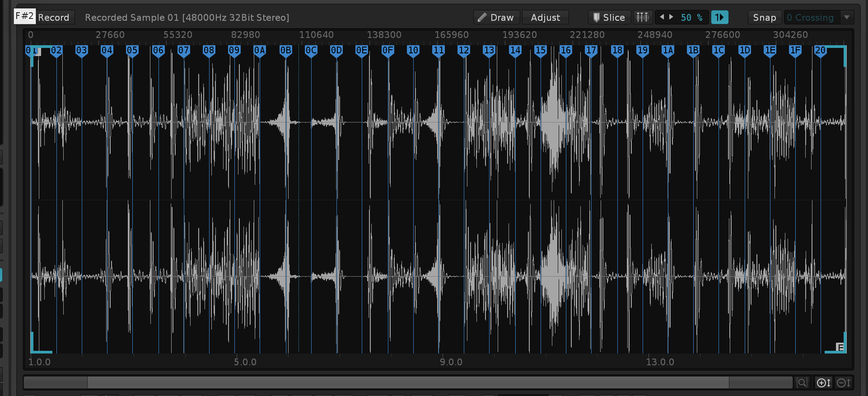Click the auto-slice waveform icon

[642, 18]
